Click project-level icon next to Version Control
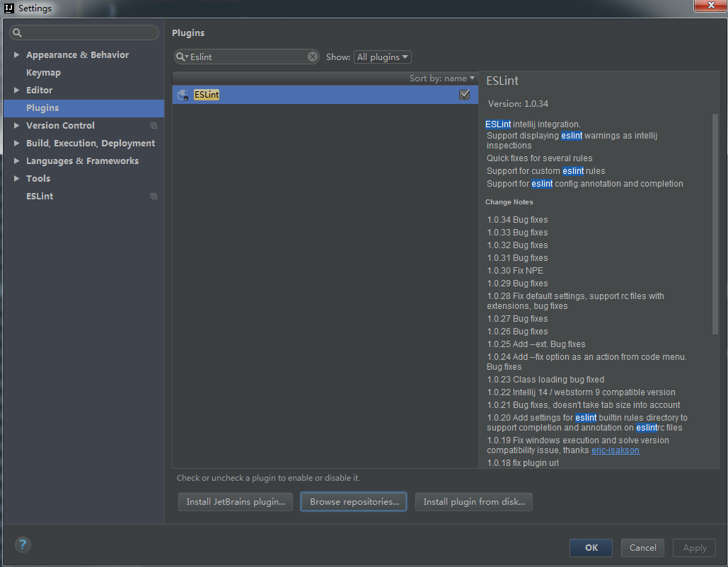 click(154, 126)
